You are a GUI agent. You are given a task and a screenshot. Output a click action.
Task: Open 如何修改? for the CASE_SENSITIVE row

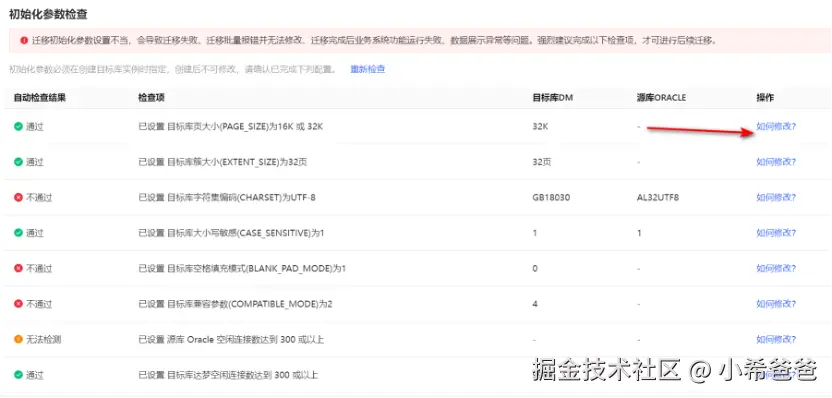(776, 233)
